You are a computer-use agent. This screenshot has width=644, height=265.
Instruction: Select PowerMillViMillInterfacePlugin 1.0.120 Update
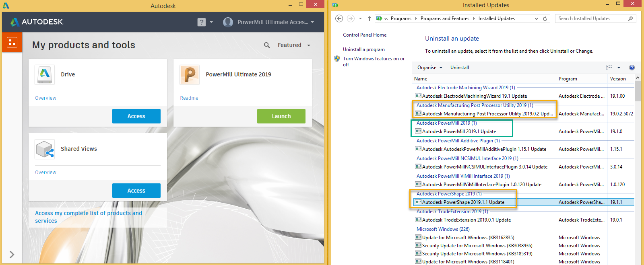tap(482, 185)
